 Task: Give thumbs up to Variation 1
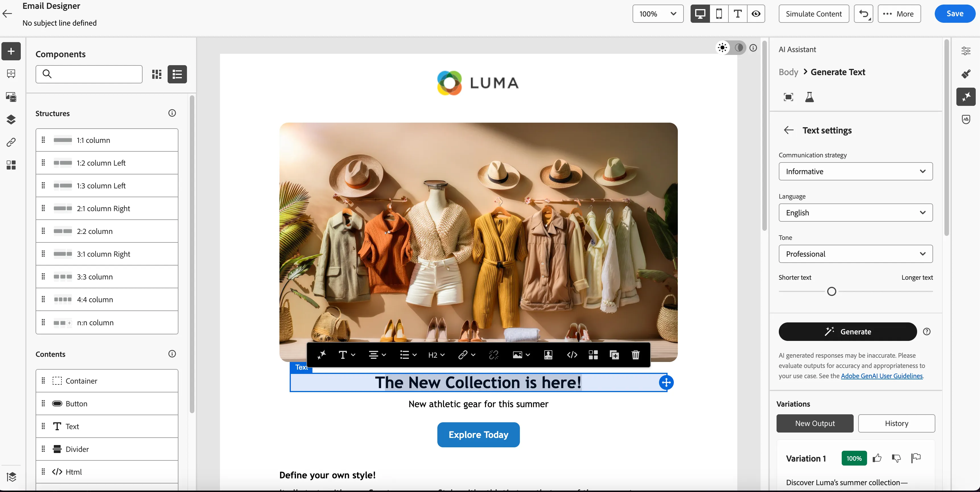coord(877,458)
